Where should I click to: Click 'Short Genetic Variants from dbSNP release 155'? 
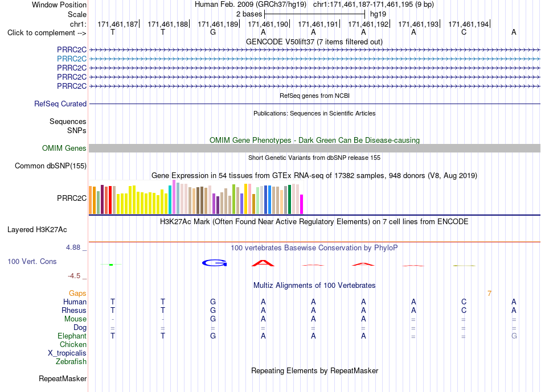click(x=314, y=158)
